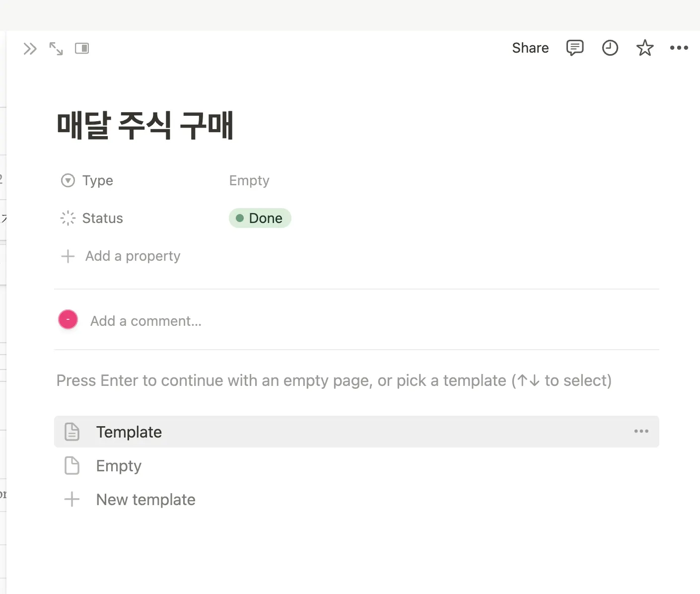
Task: Click the page title 매달 주식 구매
Action: [145, 126]
